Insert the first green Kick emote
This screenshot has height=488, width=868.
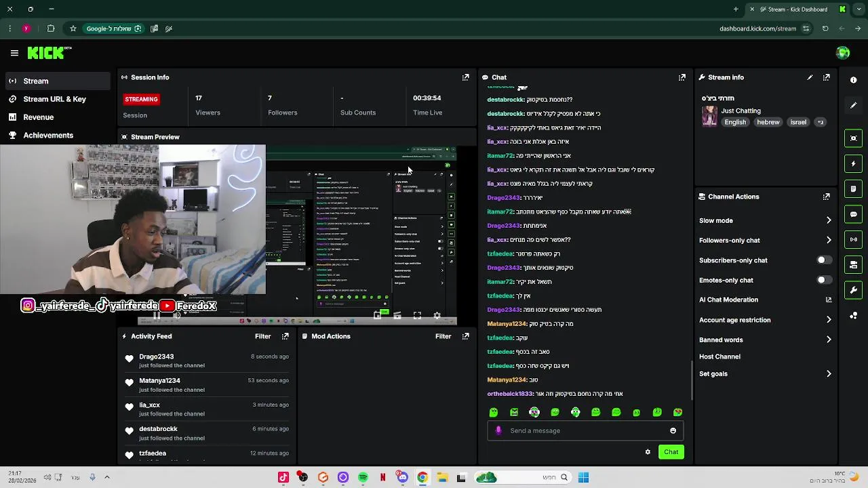point(494,412)
